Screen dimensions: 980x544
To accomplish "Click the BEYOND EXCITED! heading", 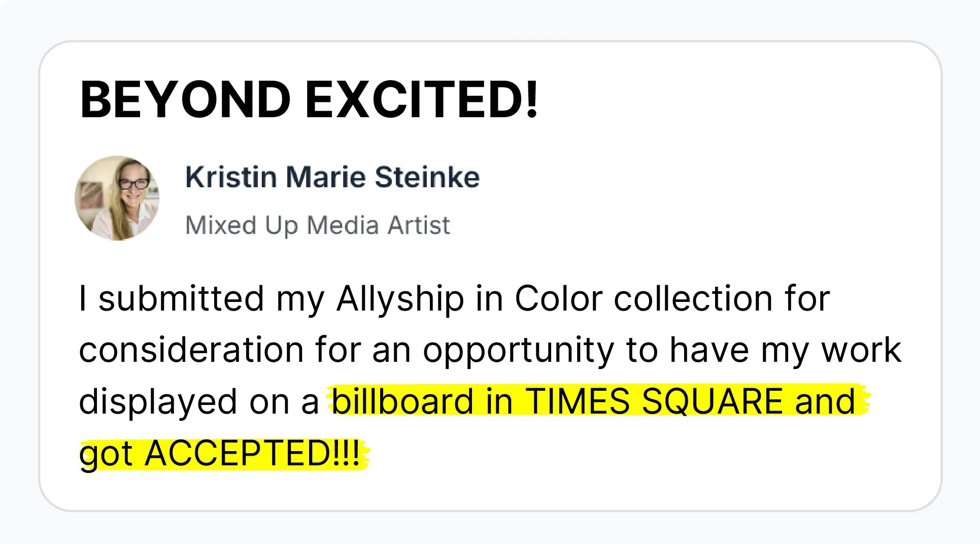I will [x=309, y=100].
